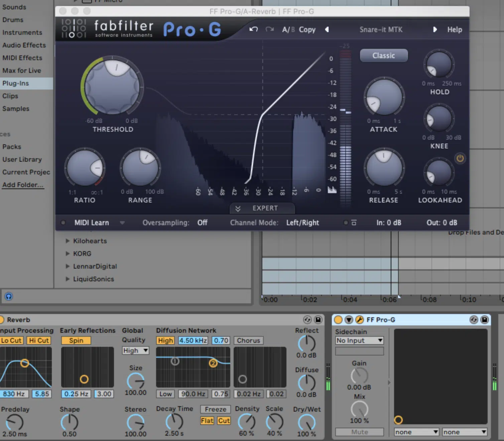Click the Range knob
Image resolution: width=504 pixels, height=441 pixels.
pyautogui.click(x=140, y=168)
